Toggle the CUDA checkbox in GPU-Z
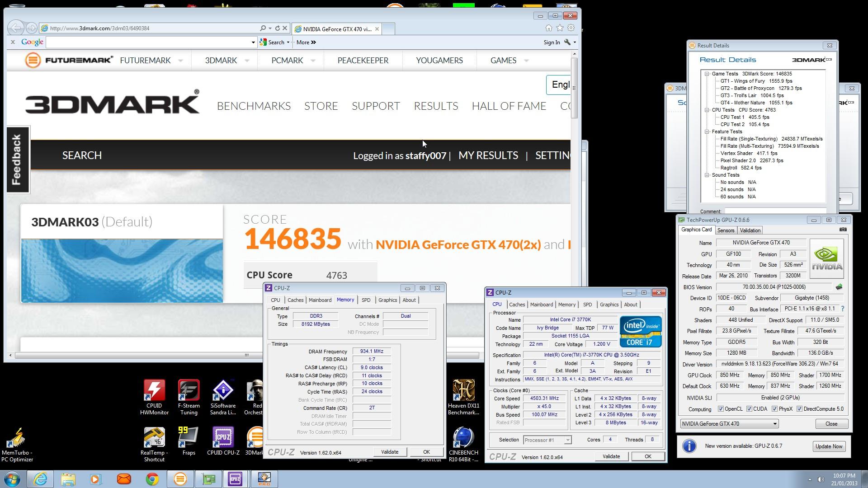 coord(749,409)
